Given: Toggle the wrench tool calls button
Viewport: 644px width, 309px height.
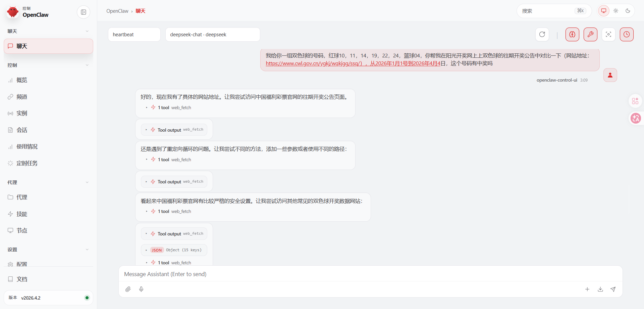Looking at the screenshot, I should (x=590, y=34).
